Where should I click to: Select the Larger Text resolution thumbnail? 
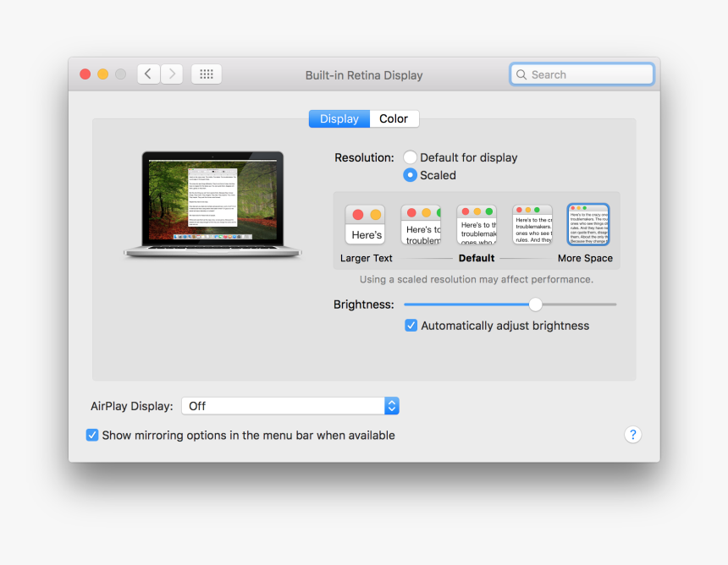tap(365, 223)
